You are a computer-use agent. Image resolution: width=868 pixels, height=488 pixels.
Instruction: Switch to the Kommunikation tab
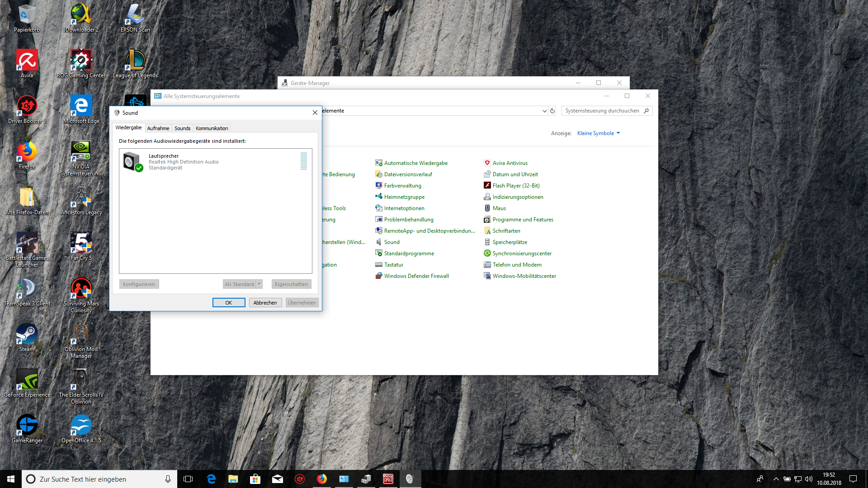coord(212,128)
